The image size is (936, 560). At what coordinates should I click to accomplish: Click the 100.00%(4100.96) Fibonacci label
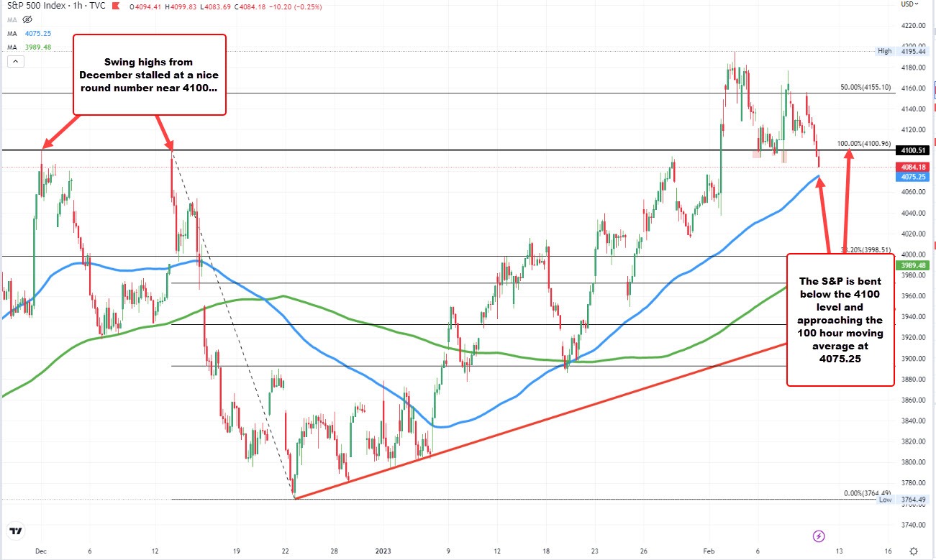(x=865, y=144)
